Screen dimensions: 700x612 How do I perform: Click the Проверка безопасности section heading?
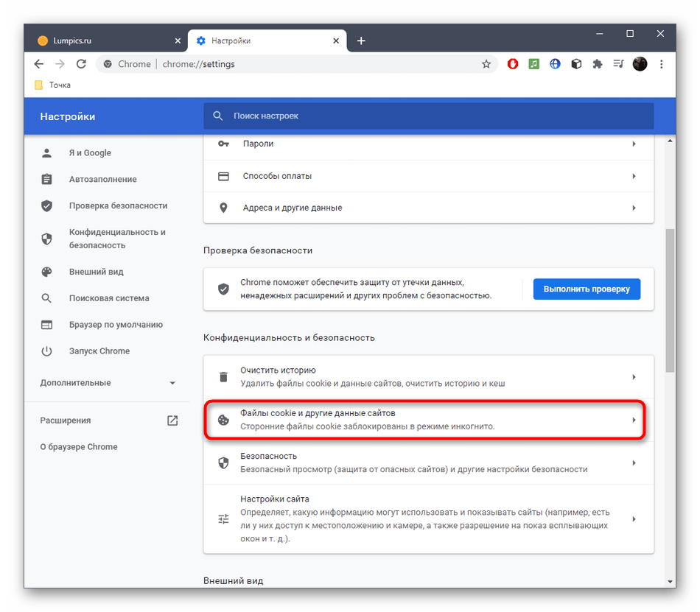pos(258,250)
